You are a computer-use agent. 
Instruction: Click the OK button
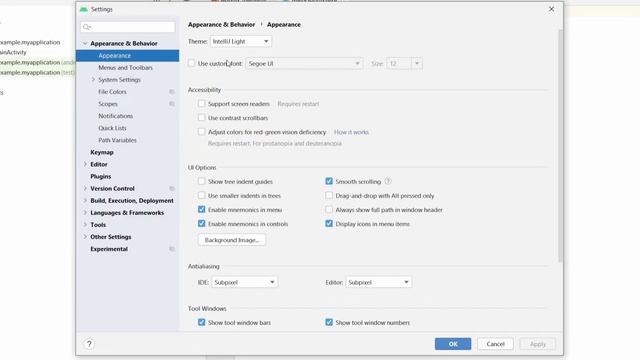click(453, 344)
